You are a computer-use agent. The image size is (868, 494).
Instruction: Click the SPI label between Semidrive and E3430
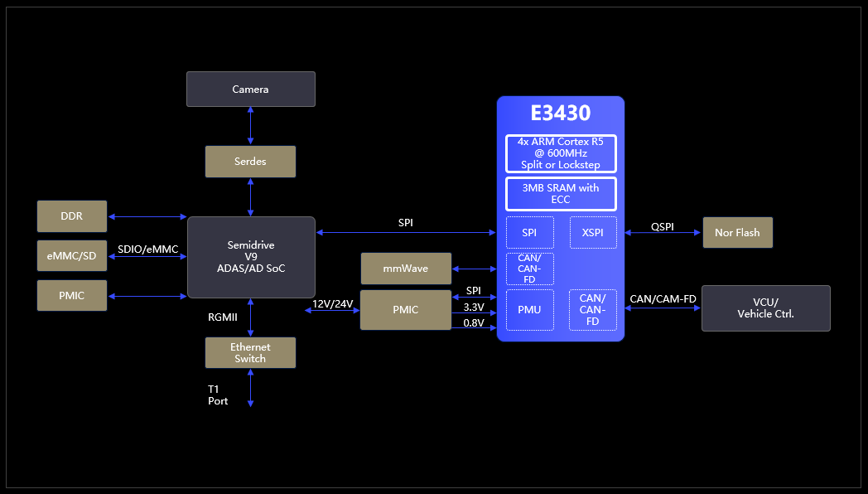pyautogui.click(x=406, y=223)
